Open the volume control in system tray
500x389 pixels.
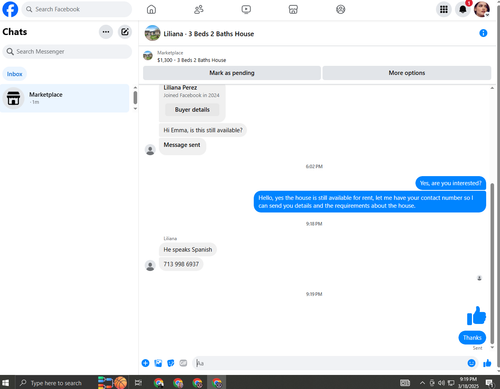point(441,383)
